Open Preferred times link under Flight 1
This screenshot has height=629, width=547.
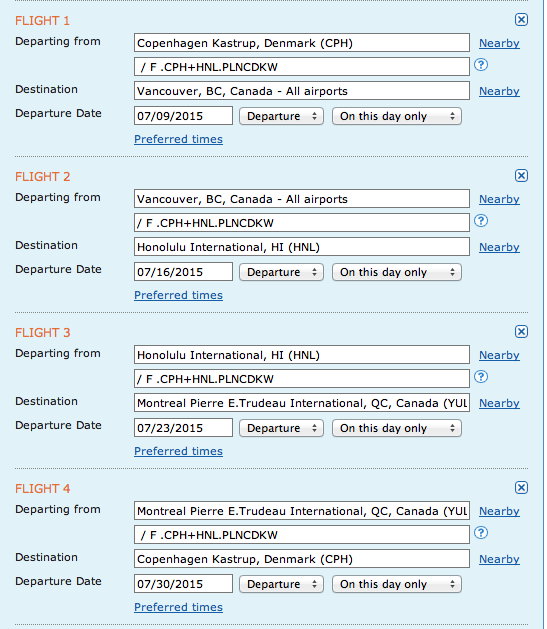[x=178, y=139]
